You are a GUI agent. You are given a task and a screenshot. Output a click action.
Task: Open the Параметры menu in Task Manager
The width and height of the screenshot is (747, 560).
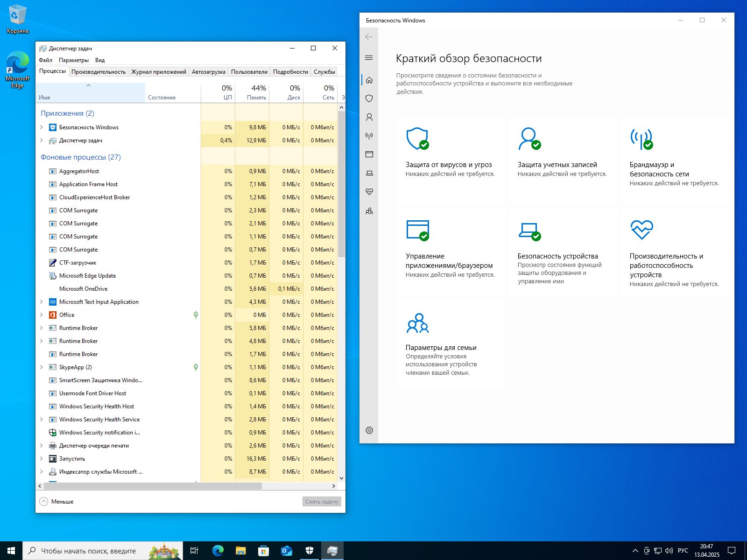pos(73,60)
